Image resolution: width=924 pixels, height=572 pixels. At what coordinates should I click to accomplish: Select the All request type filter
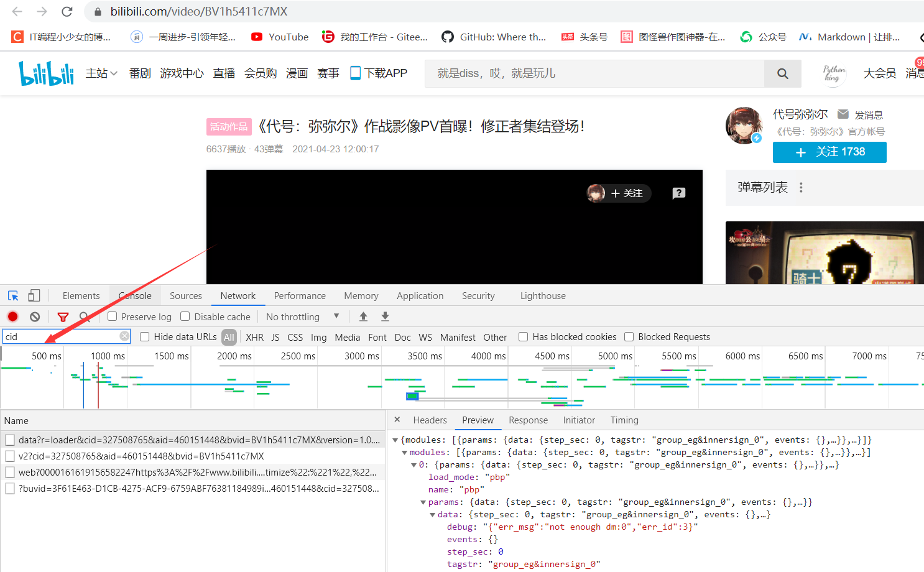tap(229, 337)
